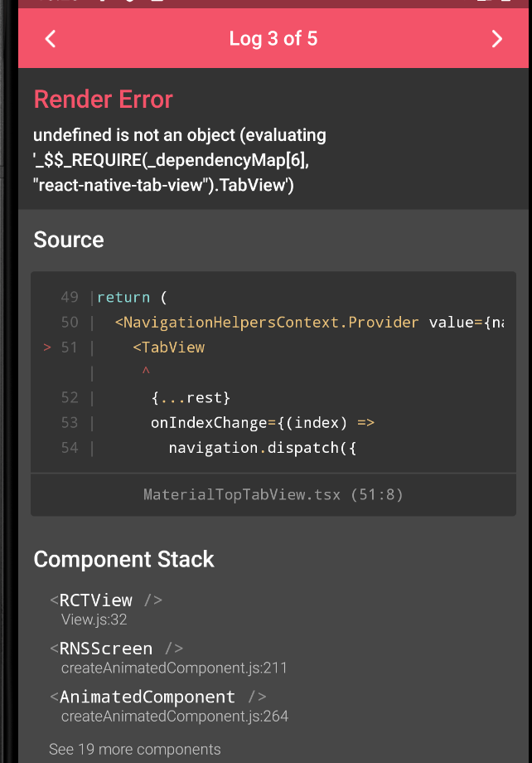The height and width of the screenshot is (763, 532).
Task: Click createAnimatedComponent.js:211 file location
Action: point(174,668)
